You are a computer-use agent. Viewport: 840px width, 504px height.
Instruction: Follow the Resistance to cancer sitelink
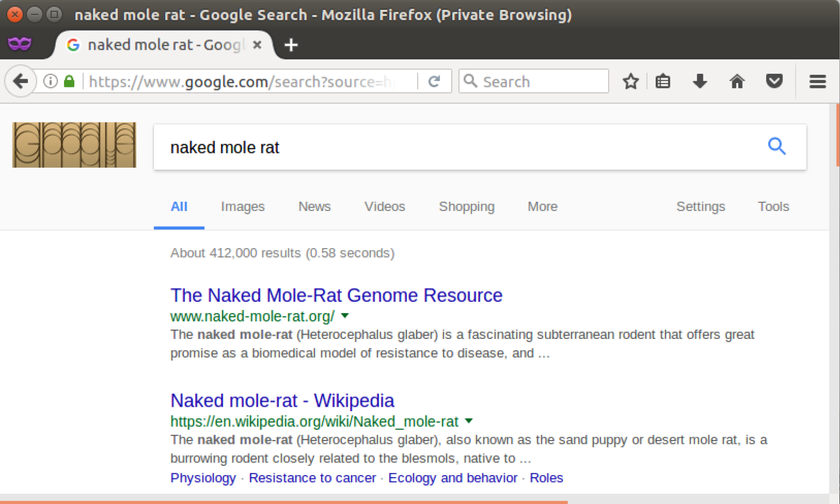(312, 478)
